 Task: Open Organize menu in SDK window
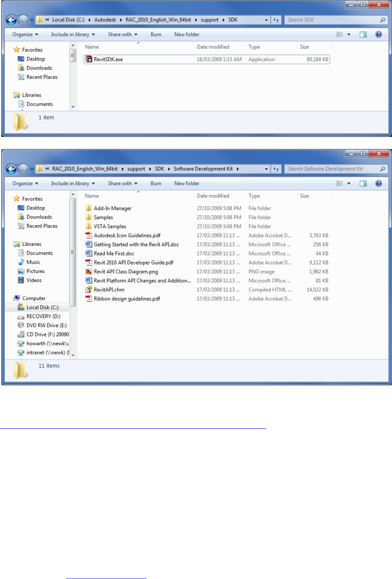click(25, 35)
